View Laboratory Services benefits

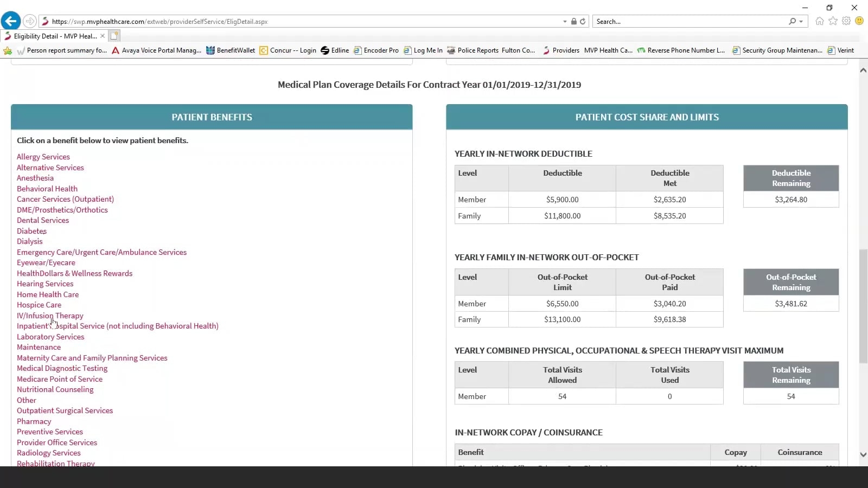click(x=50, y=337)
